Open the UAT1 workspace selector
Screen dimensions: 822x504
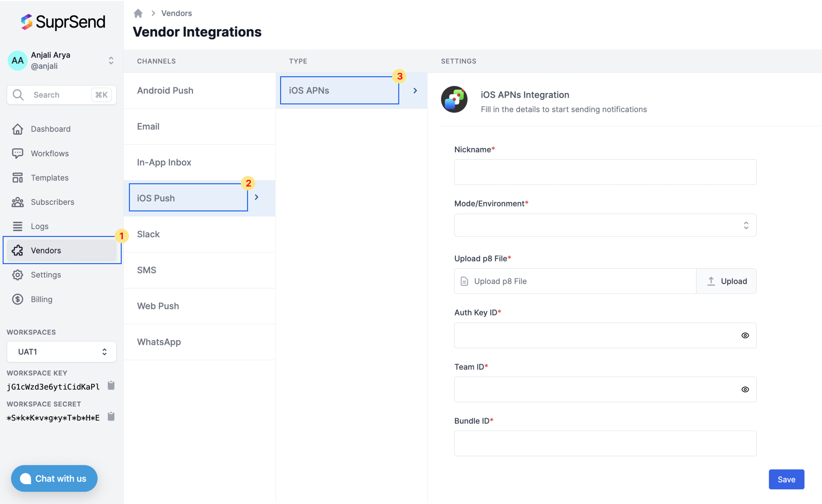pos(62,352)
